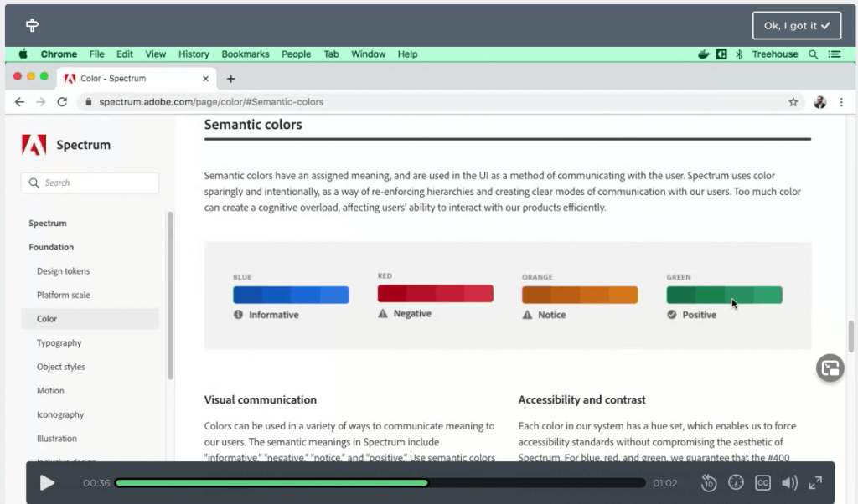Toggle closed captions
The height and width of the screenshot is (504, 858).
pyautogui.click(x=762, y=483)
